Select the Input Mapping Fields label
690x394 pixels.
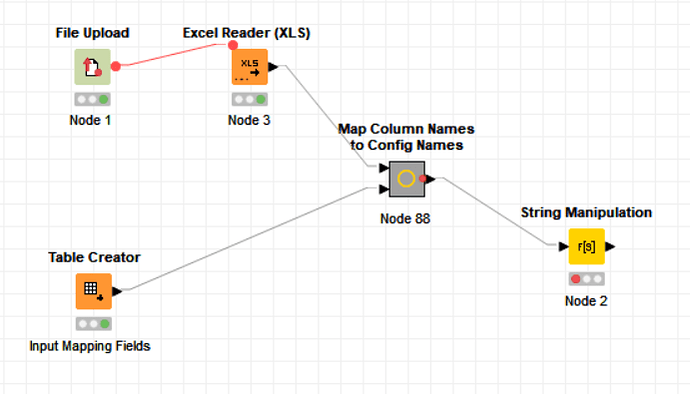pos(90,346)
